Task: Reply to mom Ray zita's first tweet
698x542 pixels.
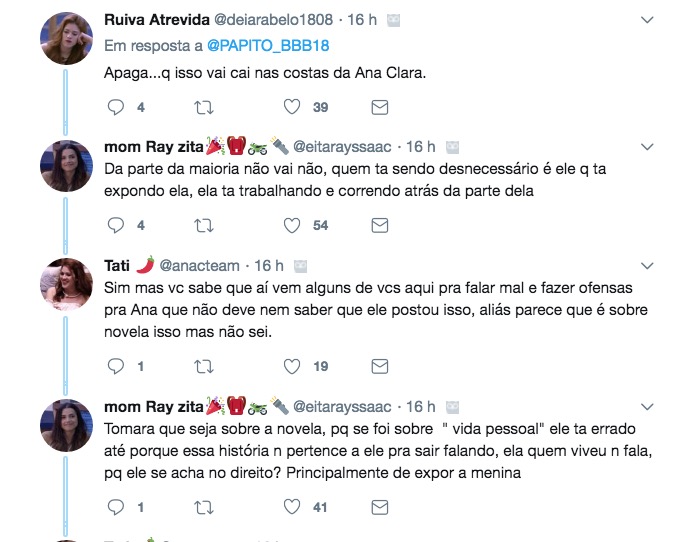Action: tap(115, 225)
